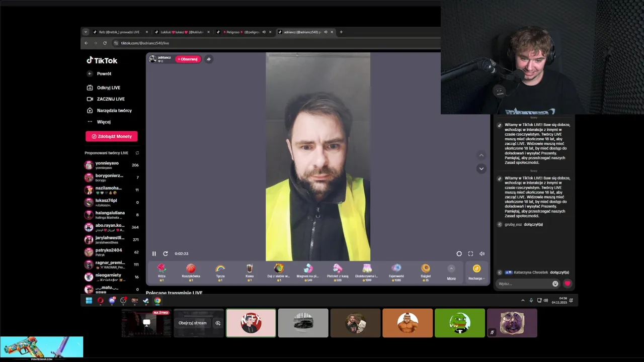Click the user gruby_esz in chat

(x=513, y=224)
